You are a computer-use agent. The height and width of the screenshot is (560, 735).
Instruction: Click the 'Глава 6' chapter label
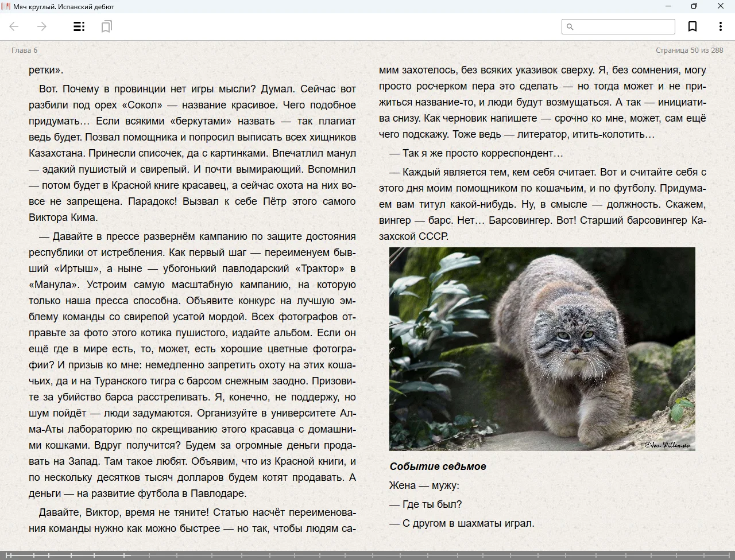(x=25, y=50)
